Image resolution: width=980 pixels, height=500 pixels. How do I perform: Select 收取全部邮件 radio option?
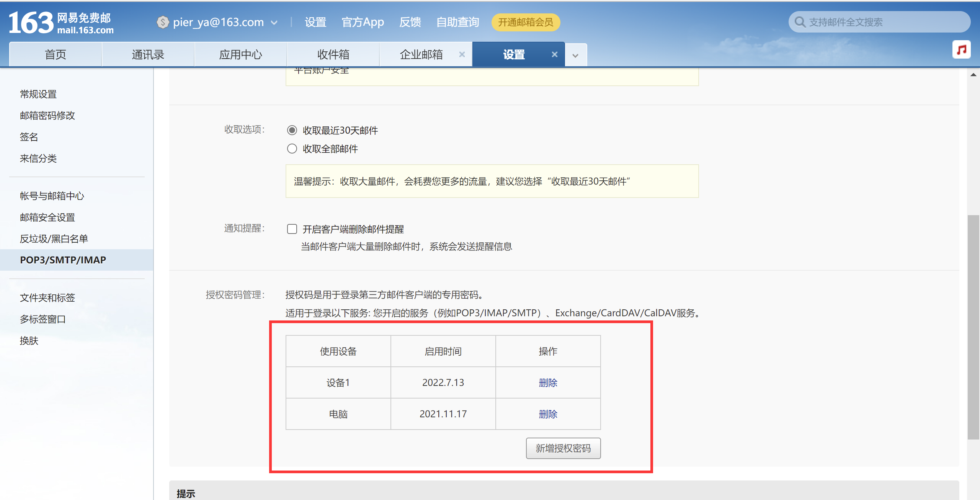click(292, 149)
